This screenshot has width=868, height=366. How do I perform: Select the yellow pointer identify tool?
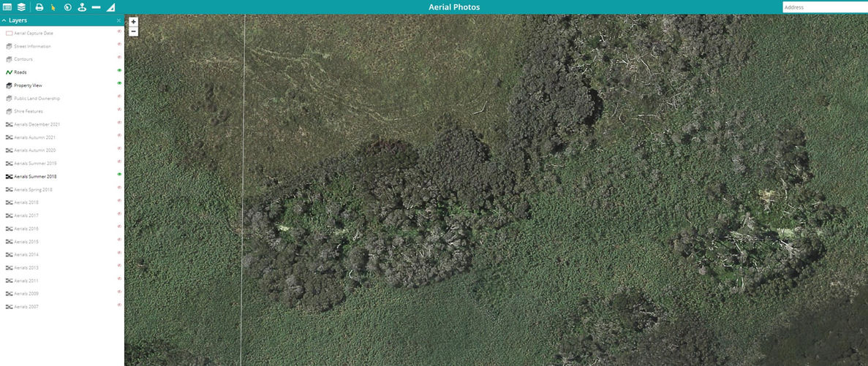[x=53, y=7]
